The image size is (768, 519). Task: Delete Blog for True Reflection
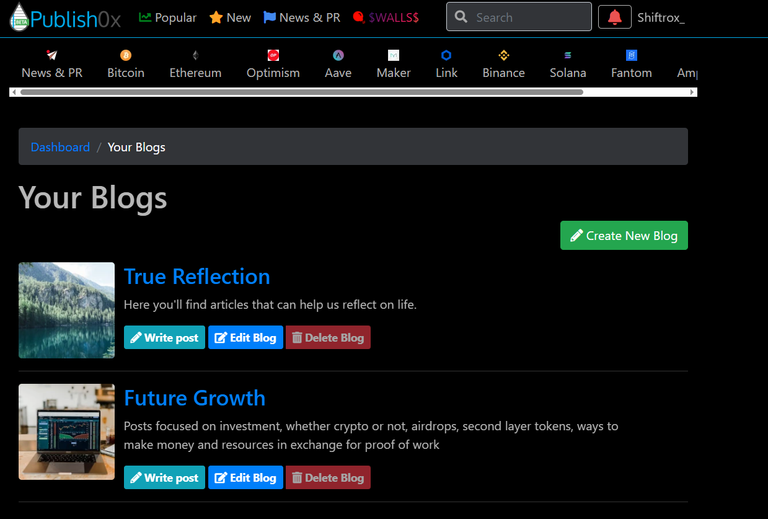pyautogui.click(x=328, y=337)
